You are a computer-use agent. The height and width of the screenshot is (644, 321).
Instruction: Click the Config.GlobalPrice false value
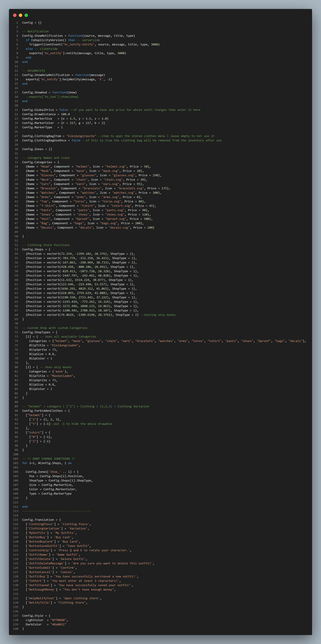click(64, 110)
